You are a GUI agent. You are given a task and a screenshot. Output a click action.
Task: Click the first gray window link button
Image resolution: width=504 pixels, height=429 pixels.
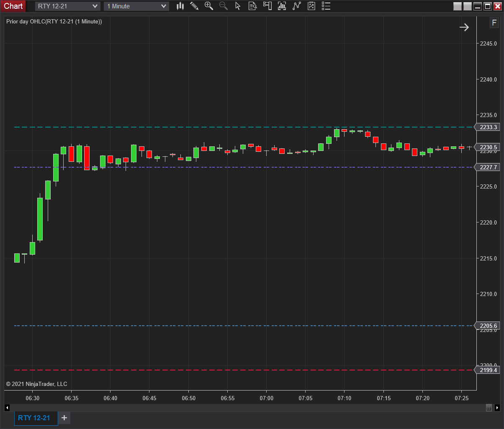tap(458, 6)
